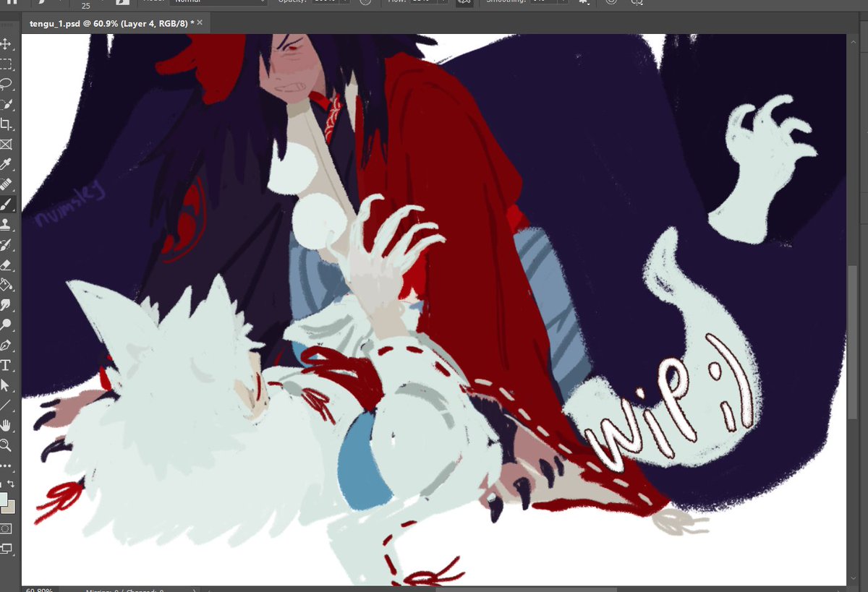Select the Quick Selection tool
The height and width of the screenshot is (592, 868).
(x=7, y=104)
